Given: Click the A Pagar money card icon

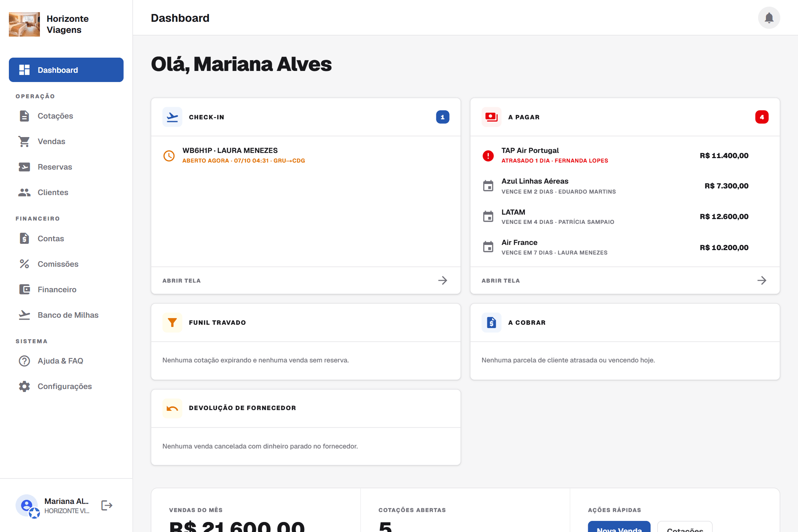Looking at the screenshot, I should 491,117.
